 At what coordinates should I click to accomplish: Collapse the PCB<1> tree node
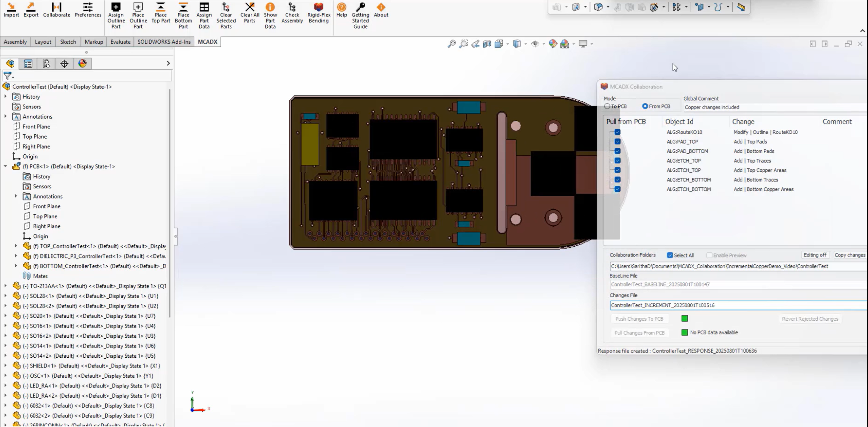point(5,166)
